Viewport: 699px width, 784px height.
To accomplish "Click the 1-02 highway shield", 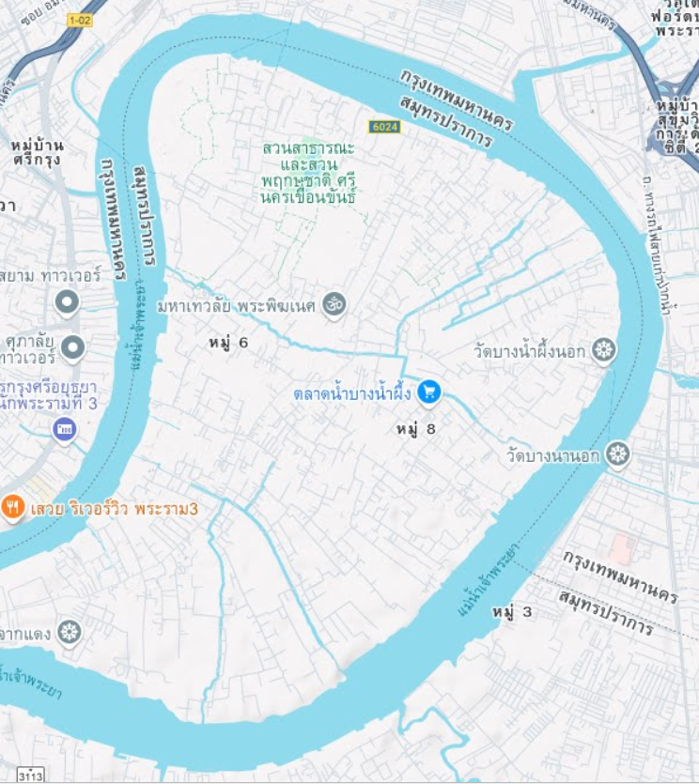I will (80, 21).
